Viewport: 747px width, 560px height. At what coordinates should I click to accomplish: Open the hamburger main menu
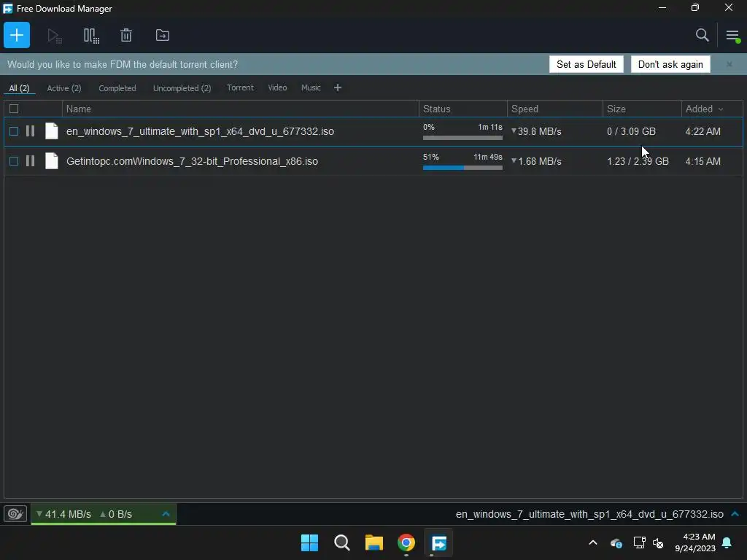(x=732, y=35)
